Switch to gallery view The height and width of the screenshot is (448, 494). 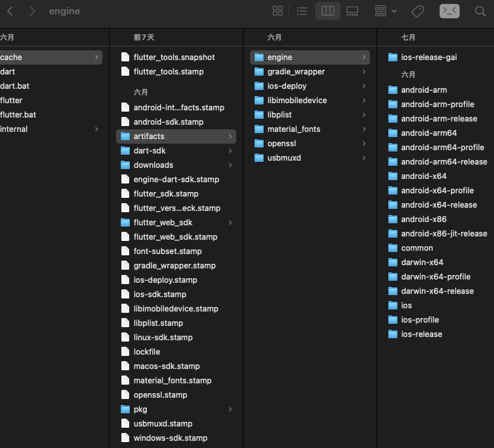tap(352, 11)
